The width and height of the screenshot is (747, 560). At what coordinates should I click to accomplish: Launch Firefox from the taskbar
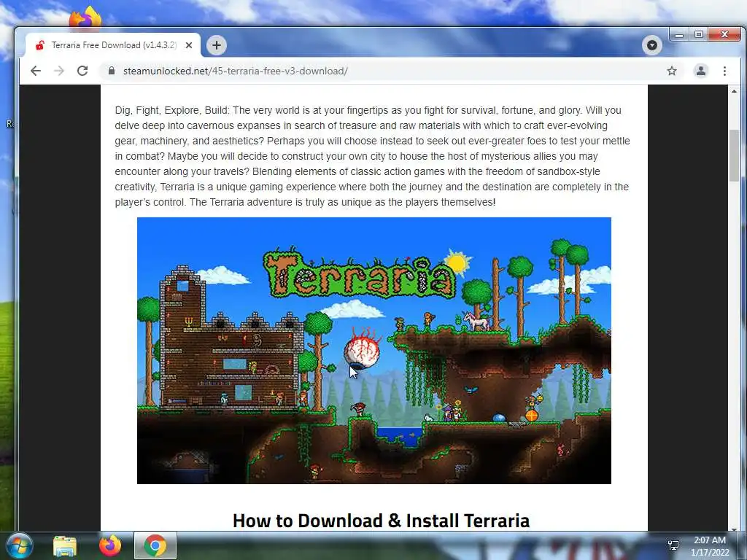(x=110, y=545)
